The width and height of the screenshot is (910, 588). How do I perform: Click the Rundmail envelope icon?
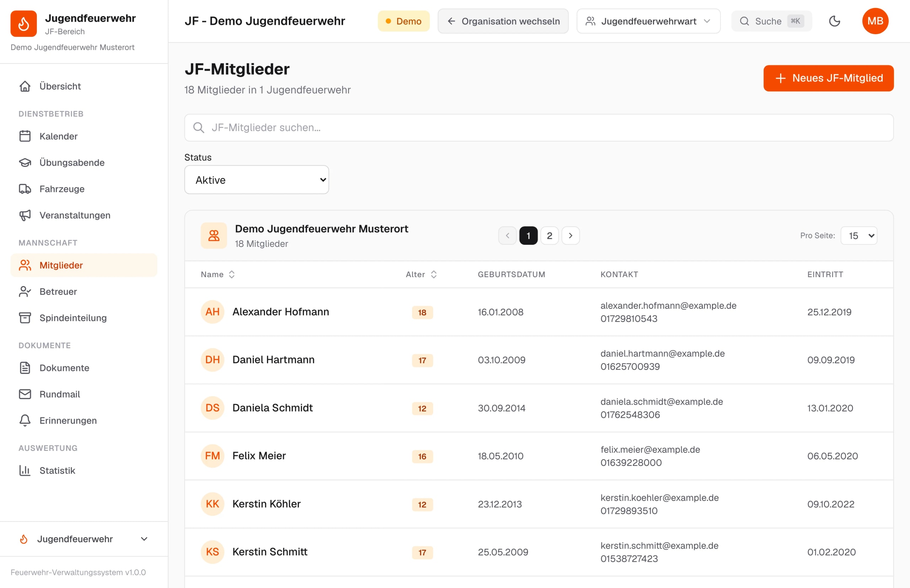[x=25, y=394]
